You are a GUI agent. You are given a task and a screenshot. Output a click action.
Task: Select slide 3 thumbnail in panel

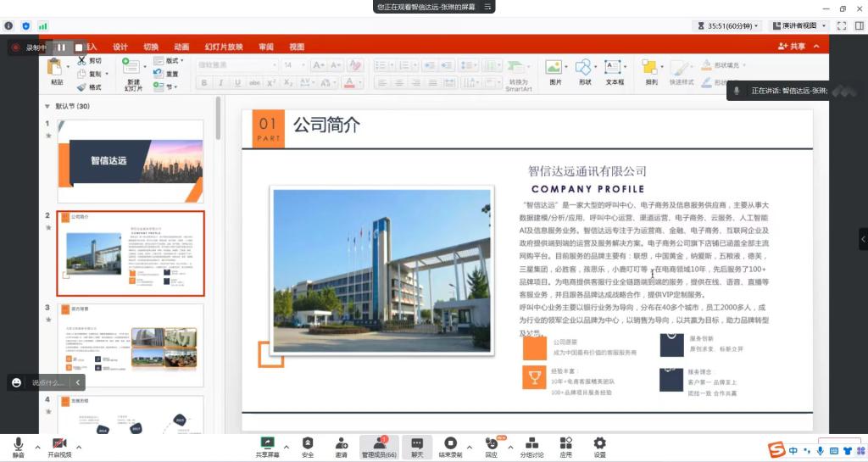[x=131, y=345]
